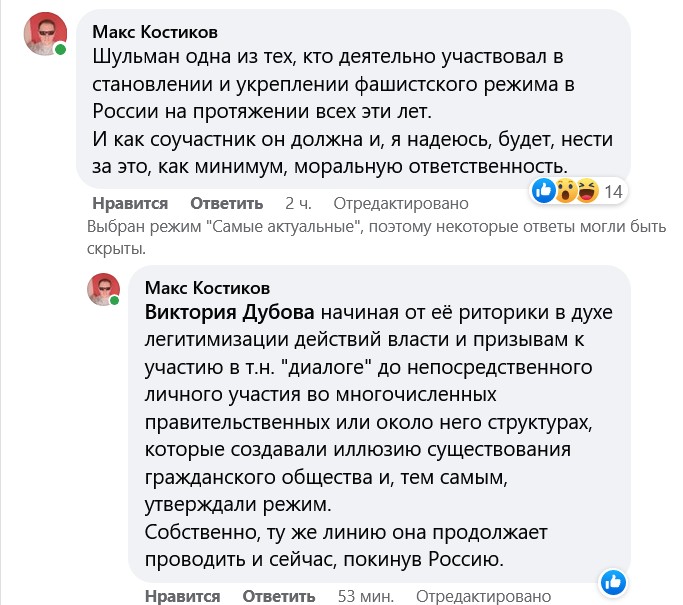Click the green online dot on reply avatar

click(114, 300)
